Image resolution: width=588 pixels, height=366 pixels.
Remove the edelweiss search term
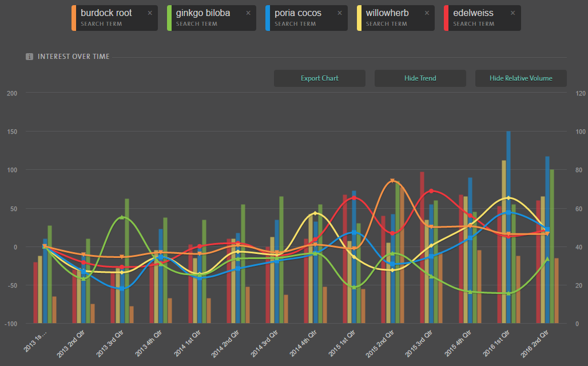(513, 13)
